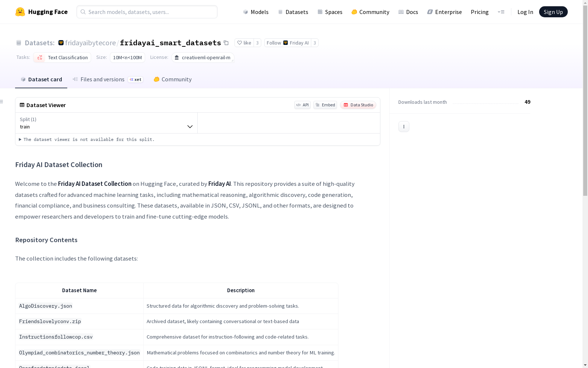
Task: Like this dataset with heart button
Action: point(244,43)
